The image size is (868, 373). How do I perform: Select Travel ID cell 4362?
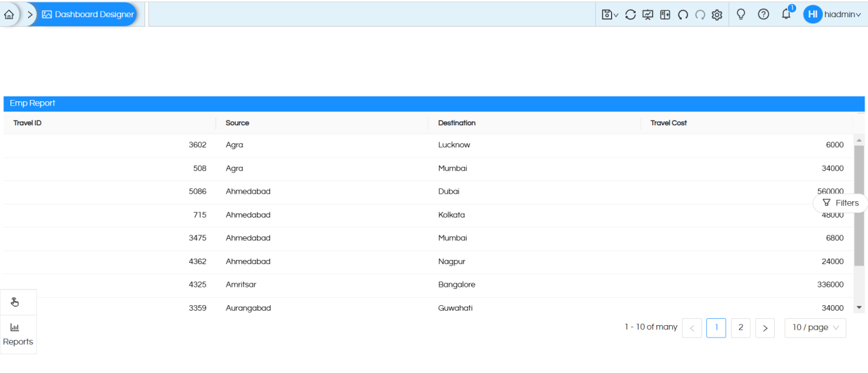[x=197, y=261]
